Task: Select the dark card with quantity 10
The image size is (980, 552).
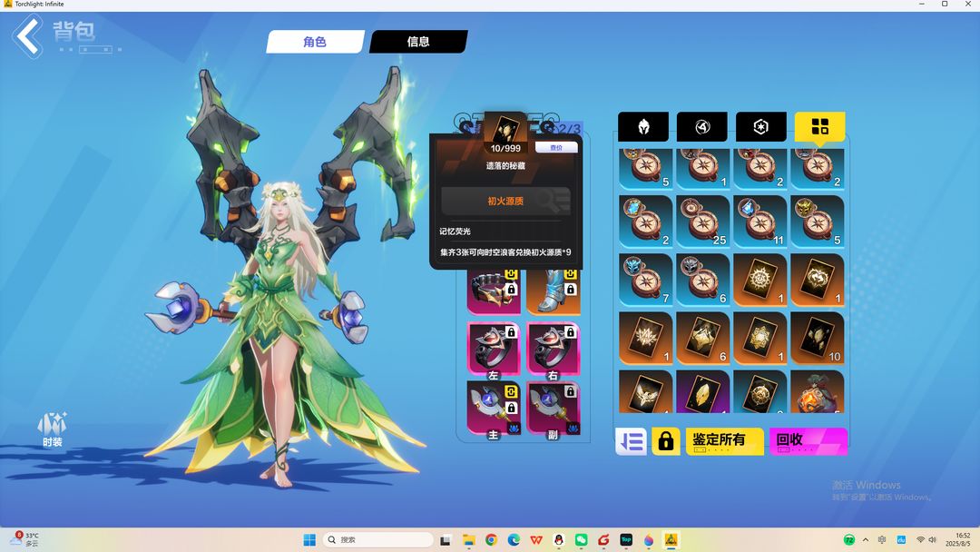Action: pos(818,338)
